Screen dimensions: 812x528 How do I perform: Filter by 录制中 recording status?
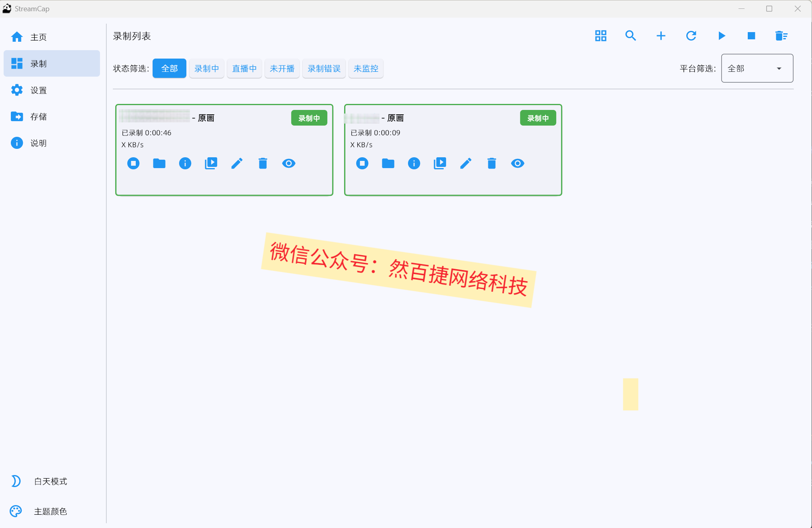206,68
